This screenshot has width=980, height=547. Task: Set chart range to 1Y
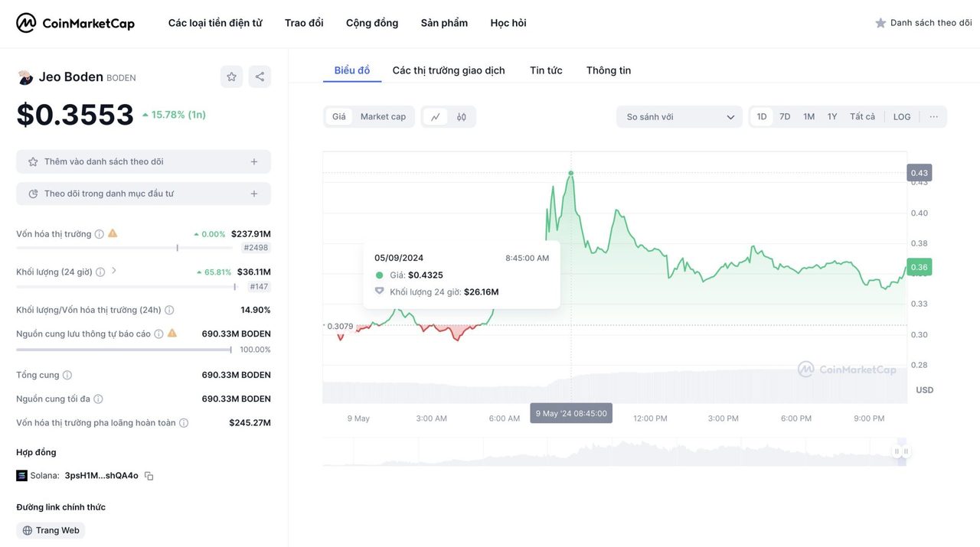pyautogui.click(x=832, y=117)
